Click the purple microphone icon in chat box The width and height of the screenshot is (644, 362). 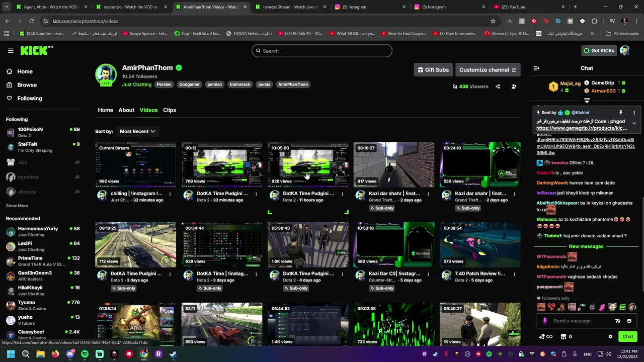545,321
